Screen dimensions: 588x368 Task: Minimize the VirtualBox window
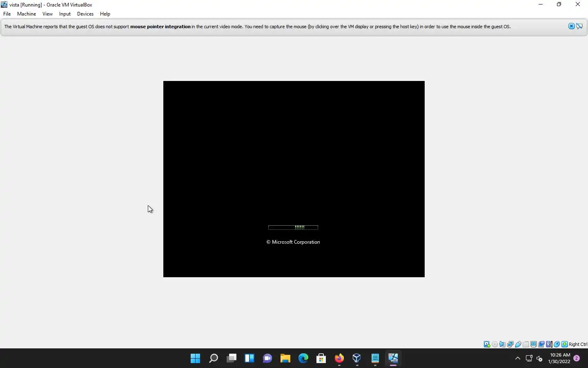click(541, 4)
